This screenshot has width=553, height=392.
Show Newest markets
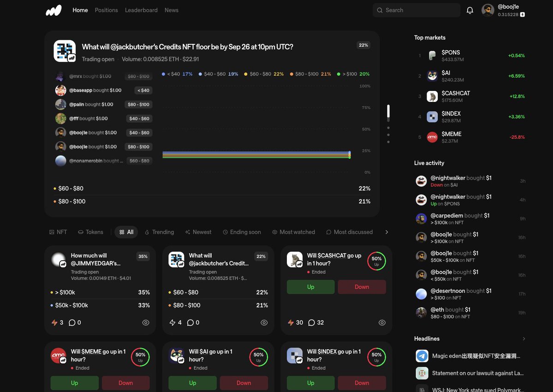pyautogui.click(x=198, y=232)
